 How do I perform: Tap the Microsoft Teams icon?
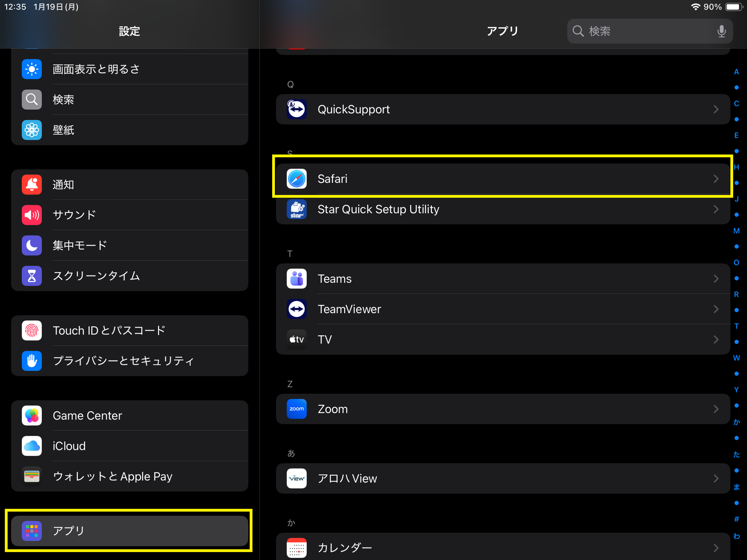pos(296,279)
